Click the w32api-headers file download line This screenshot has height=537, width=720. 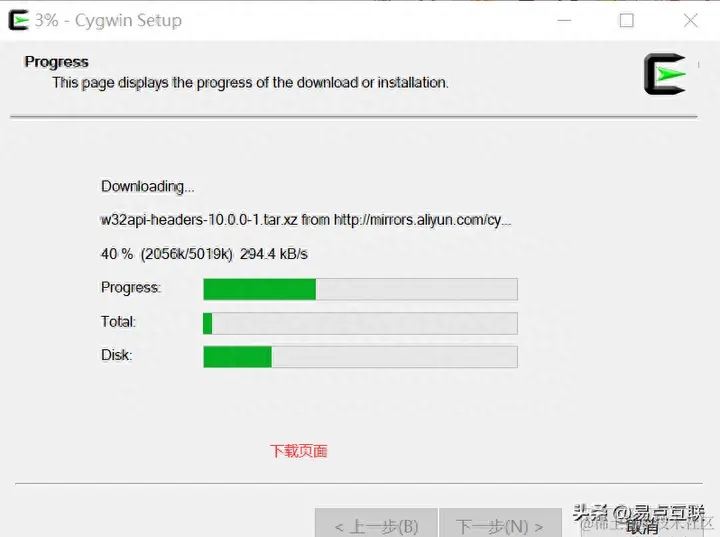pos(306,220)
